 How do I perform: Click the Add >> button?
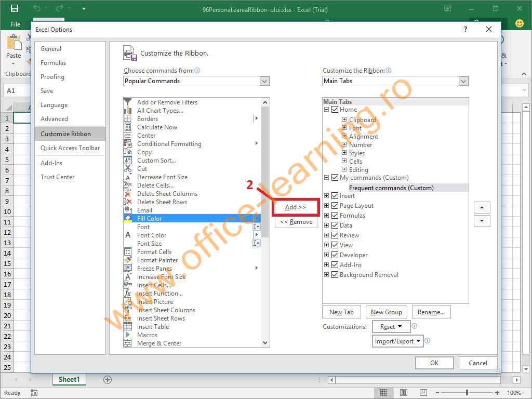tap(296, 207)
